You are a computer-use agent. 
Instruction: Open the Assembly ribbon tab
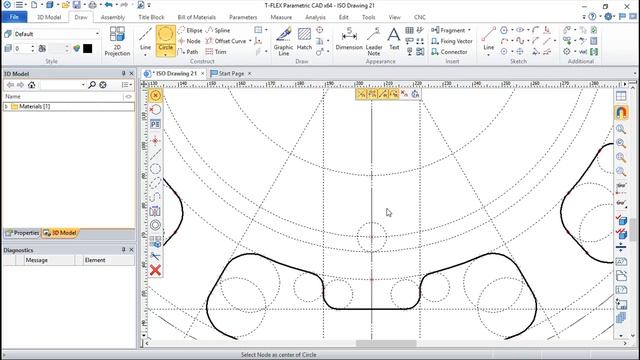click(113, 17)
